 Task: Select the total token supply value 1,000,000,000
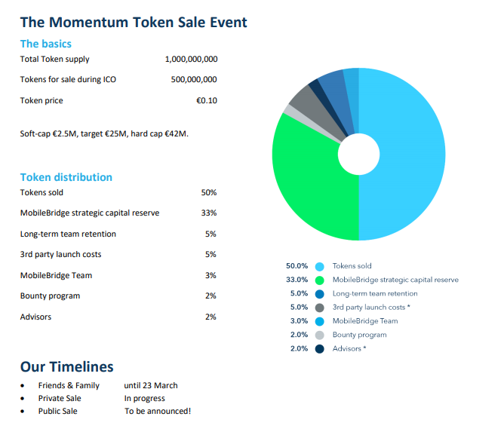click(191, 59)
